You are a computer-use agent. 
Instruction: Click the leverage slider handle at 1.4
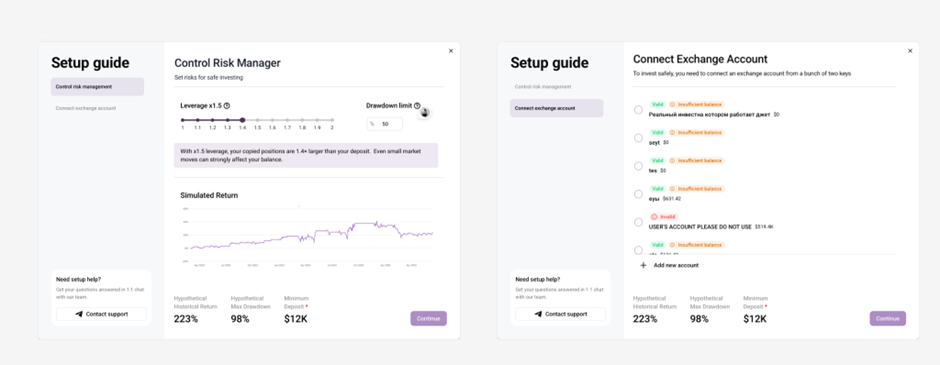tap(242, 120)
